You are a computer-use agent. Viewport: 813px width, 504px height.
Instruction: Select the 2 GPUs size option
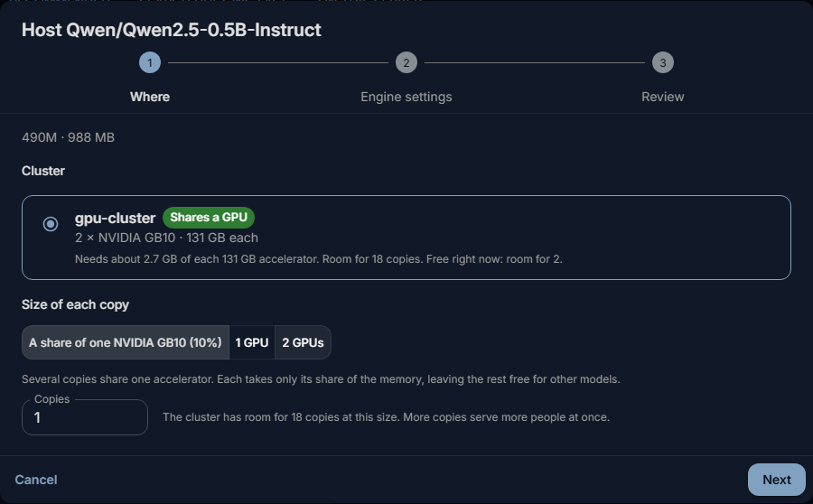tap(303, 342)
